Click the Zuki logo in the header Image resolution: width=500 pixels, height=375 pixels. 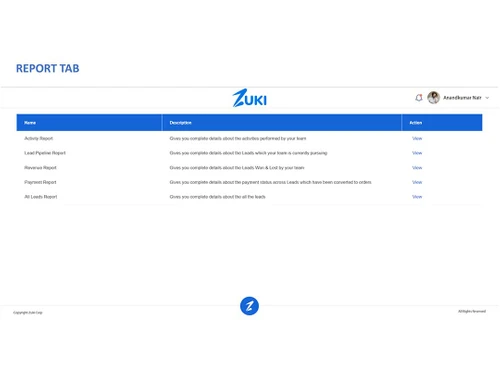[x=249, y=98]
